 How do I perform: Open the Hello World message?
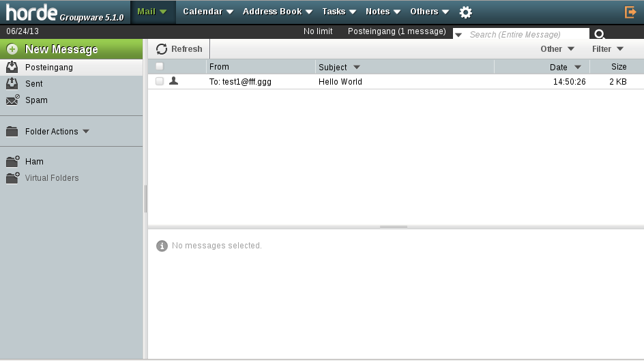tap(340, 82)
